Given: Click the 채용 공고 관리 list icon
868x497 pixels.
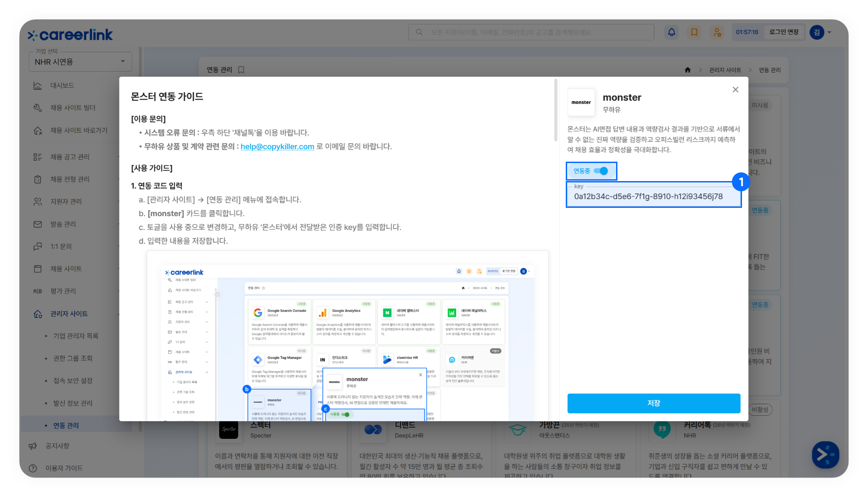Looking at the screenshot, I should click(x=38, y=157).
